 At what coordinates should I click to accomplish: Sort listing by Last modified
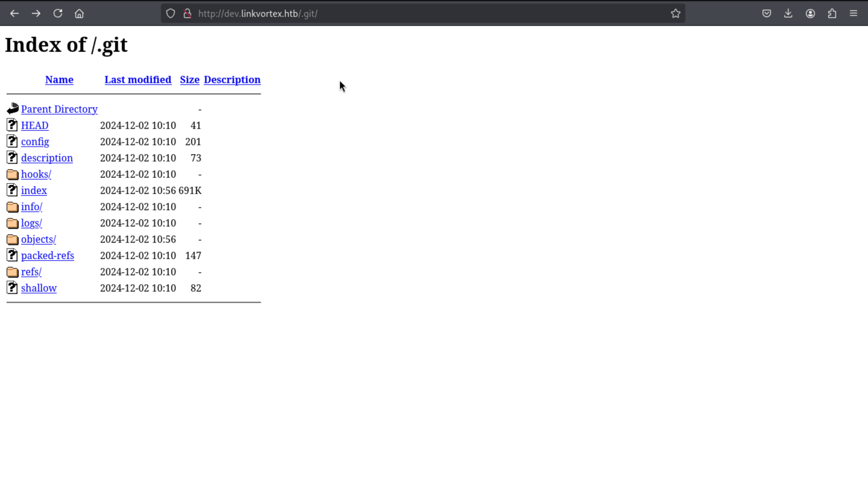[138, 80]
